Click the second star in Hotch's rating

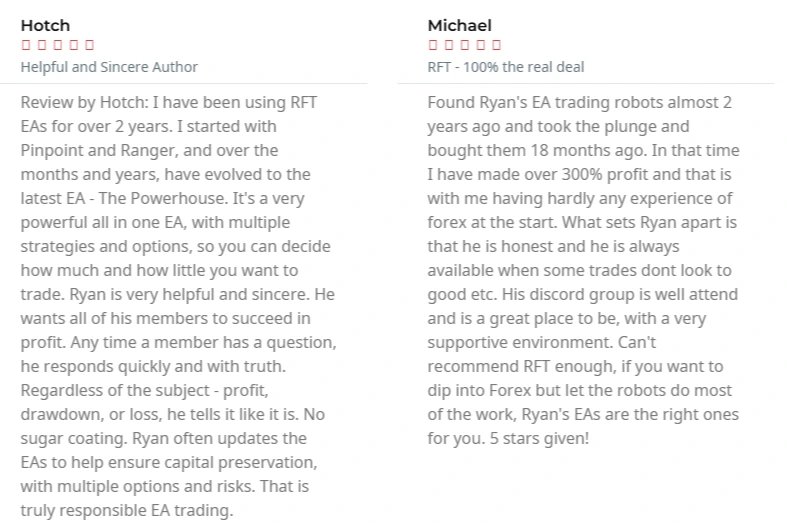point(42,45)
